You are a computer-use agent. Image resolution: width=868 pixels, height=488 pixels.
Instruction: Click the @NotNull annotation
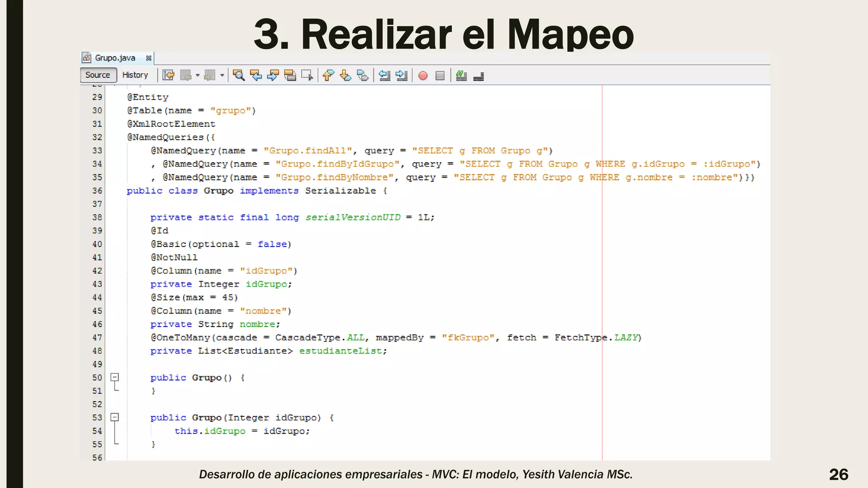[x=174, y=257]
